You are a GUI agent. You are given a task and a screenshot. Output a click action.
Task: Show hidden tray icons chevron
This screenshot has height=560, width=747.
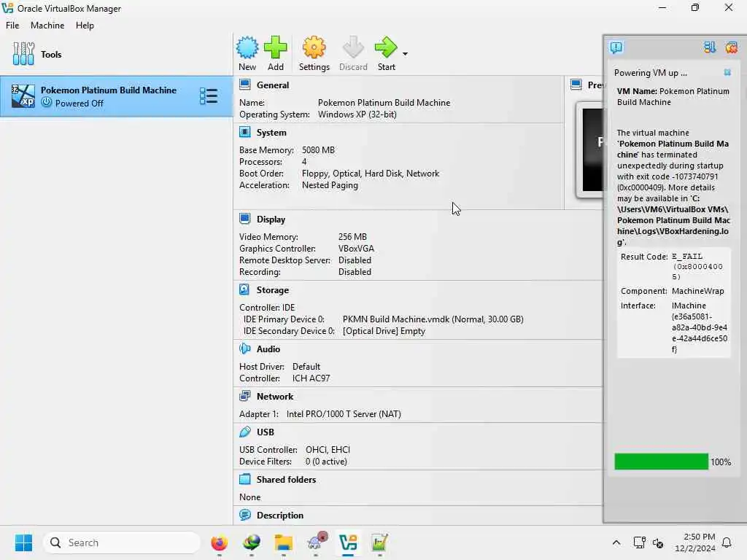tap(616, 542)
